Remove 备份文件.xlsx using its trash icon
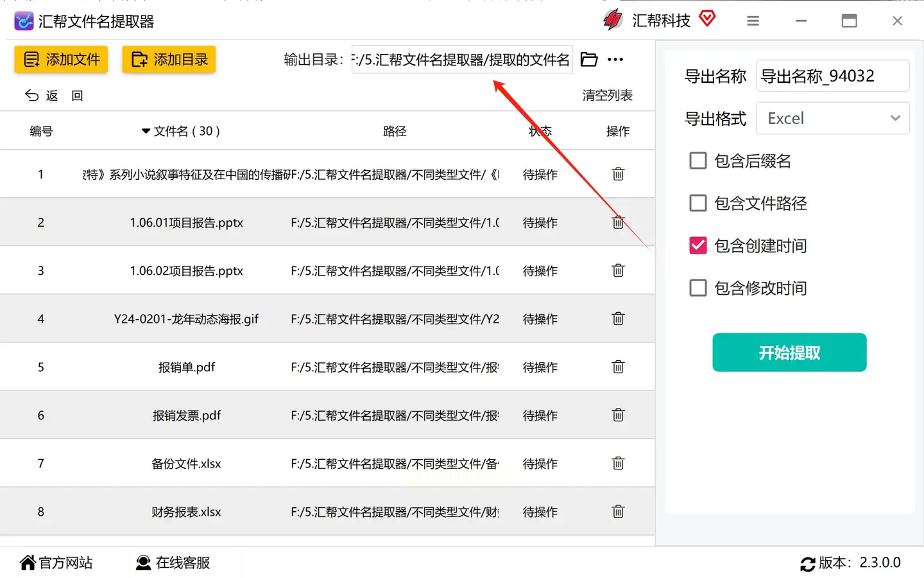 [x=618, y=463]
